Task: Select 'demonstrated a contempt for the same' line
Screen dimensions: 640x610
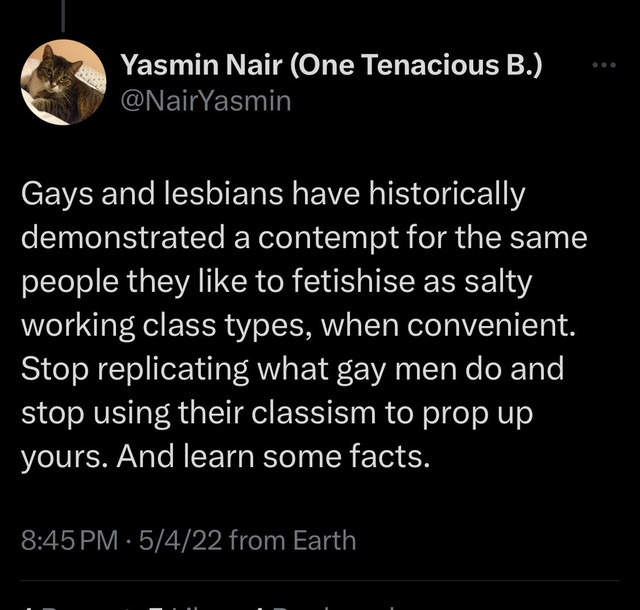Action: pyautogui.click(x=304, y=237)
